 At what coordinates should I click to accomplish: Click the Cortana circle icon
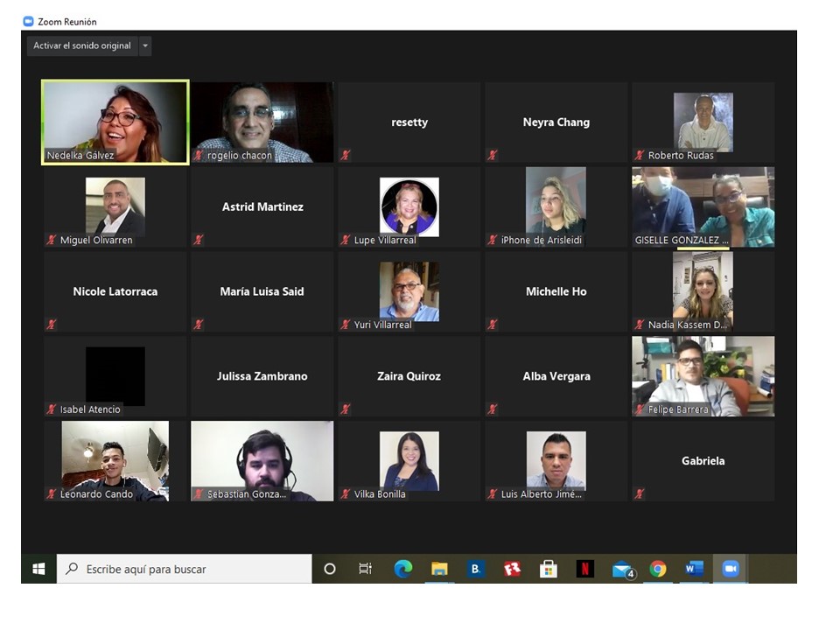point(330,569)
